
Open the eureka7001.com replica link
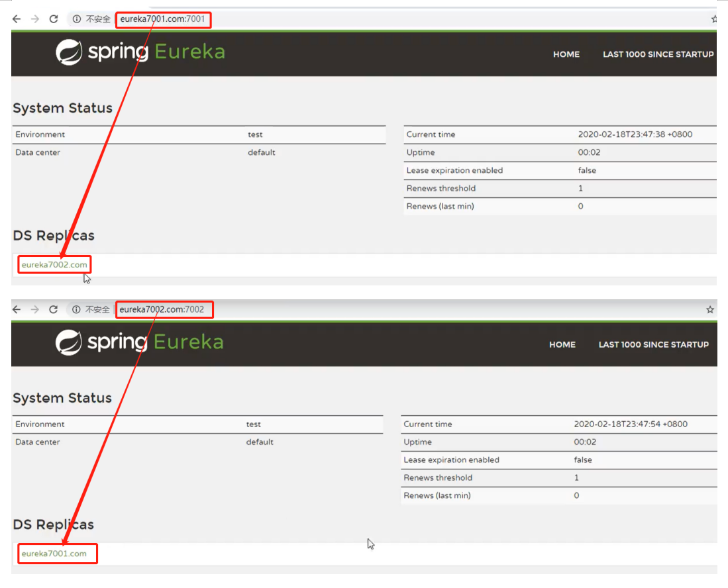pos(54,554)
